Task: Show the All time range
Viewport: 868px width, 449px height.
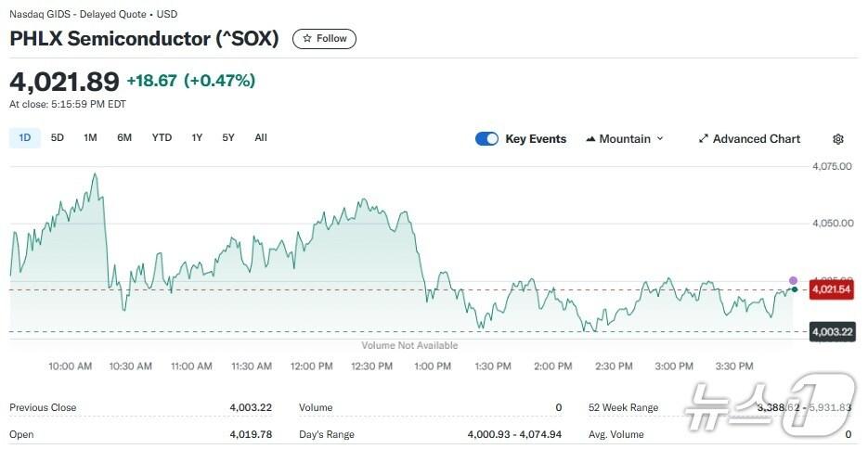Action: [261, 138]
